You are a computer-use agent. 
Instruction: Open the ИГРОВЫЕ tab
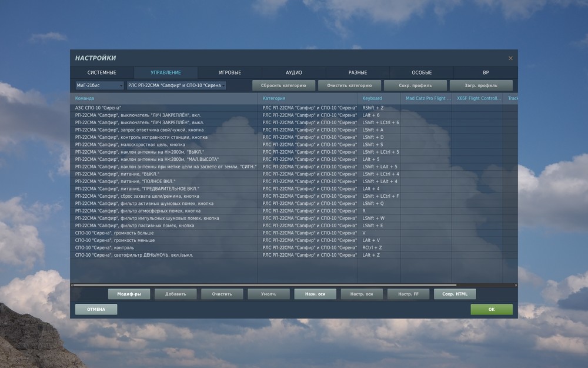point(230,72)
